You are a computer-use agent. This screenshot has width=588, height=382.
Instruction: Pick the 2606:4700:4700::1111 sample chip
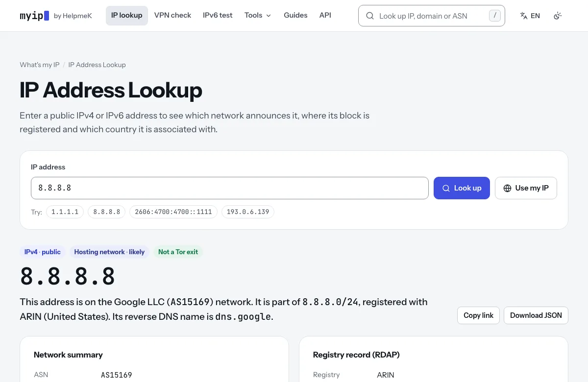tap(173, 212)
